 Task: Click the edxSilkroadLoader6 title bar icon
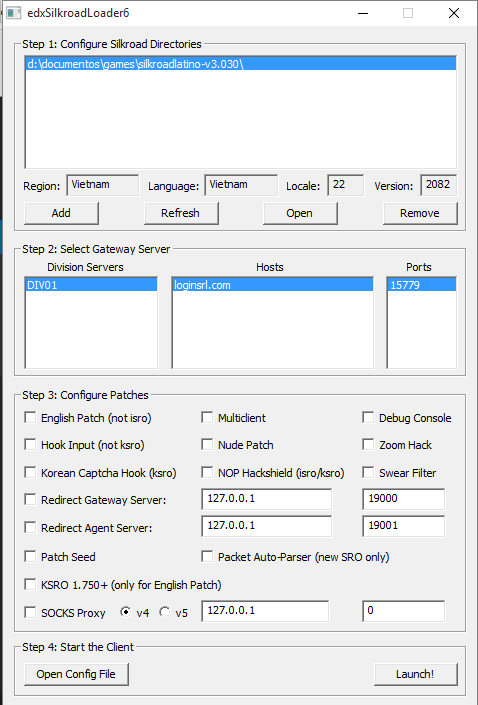(13, 13)
